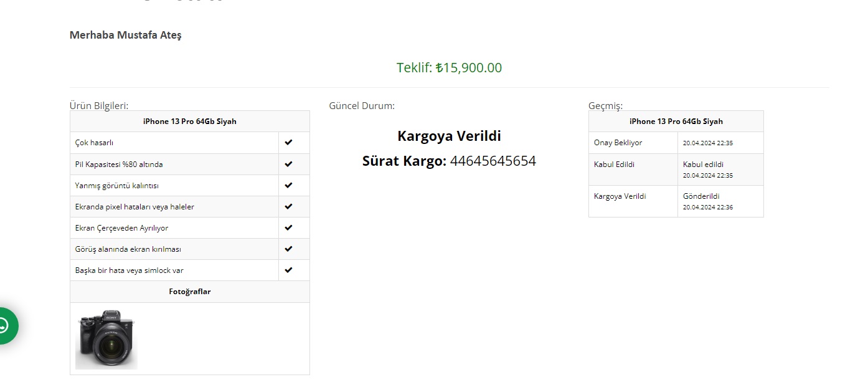Viewport: 868px width, 387px height.
Task: Click the 'Çok hasarlı' row label
Action: coord(94,143)
